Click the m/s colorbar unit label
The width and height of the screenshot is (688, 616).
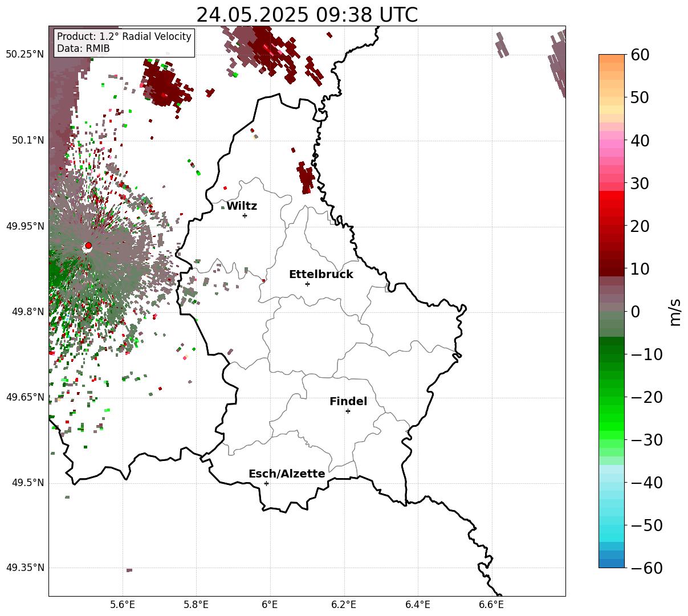pos(675,311)
